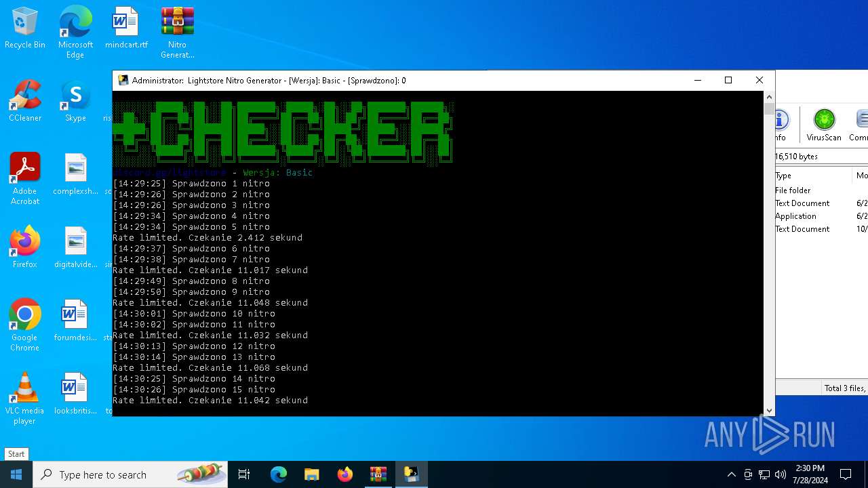Sort by the Type column header in WinRAR
The height and width of the screenshot is (488, 868).
click(814, 176)
